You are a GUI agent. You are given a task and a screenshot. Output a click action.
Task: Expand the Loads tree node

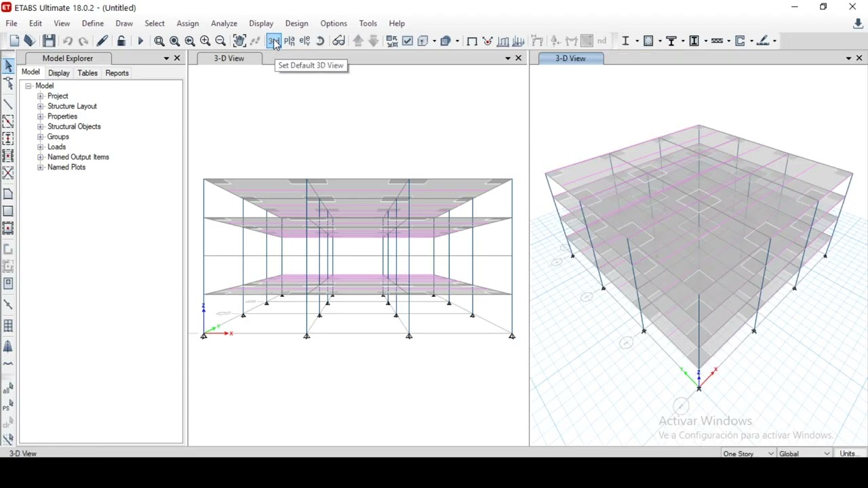click(x=41, y=147)
